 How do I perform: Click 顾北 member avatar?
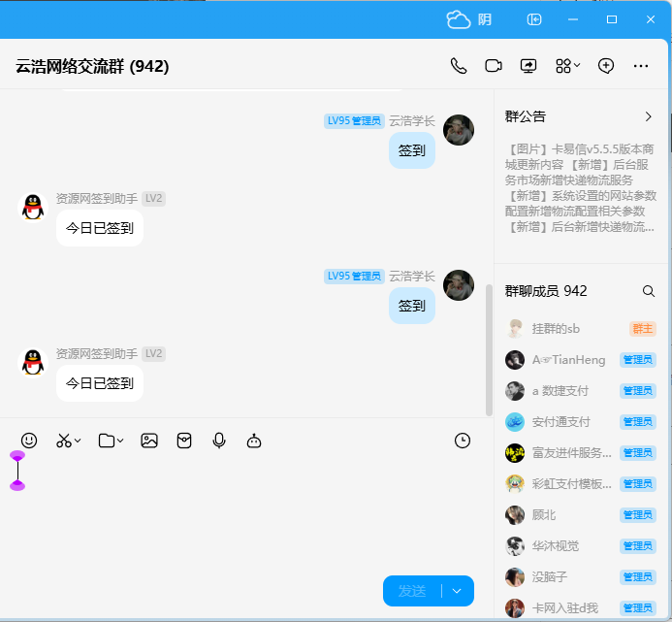pyautogui.click(x=515, y=514)
